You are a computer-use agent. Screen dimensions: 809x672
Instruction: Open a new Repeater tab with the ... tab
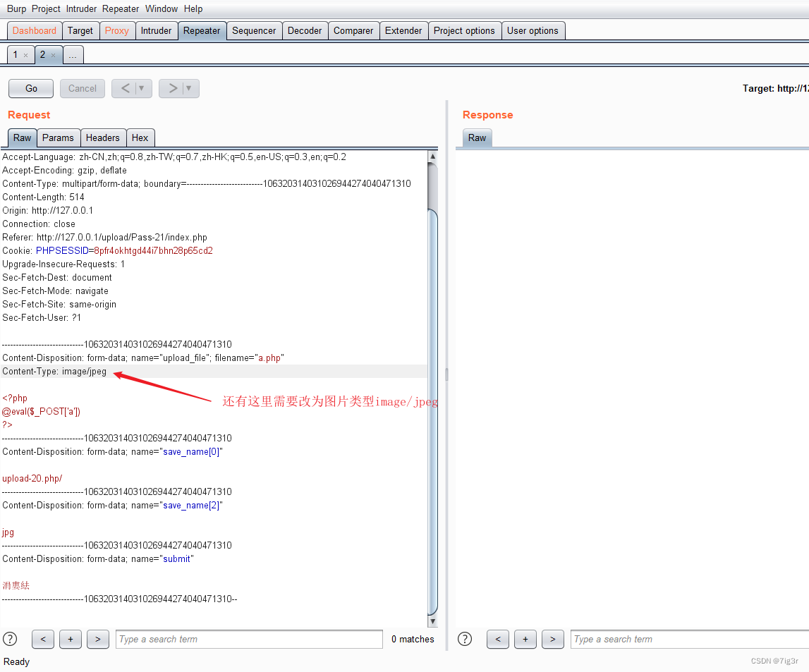click(73, 54)
